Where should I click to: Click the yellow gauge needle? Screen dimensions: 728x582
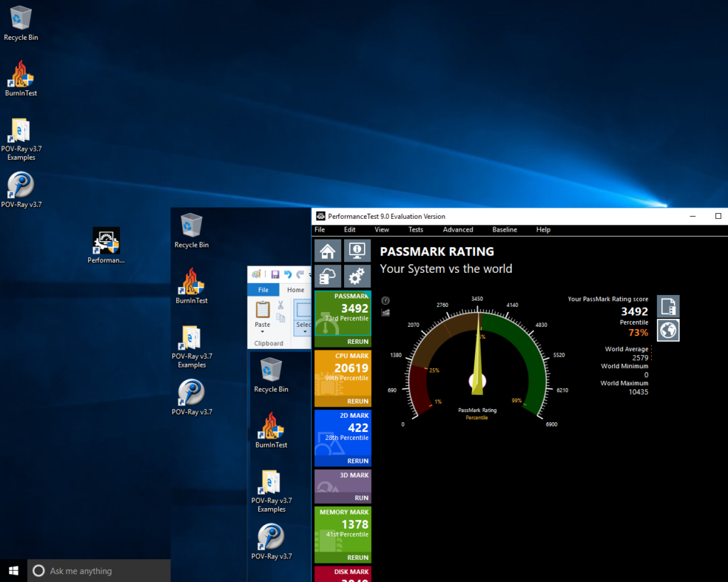[478, 355]
